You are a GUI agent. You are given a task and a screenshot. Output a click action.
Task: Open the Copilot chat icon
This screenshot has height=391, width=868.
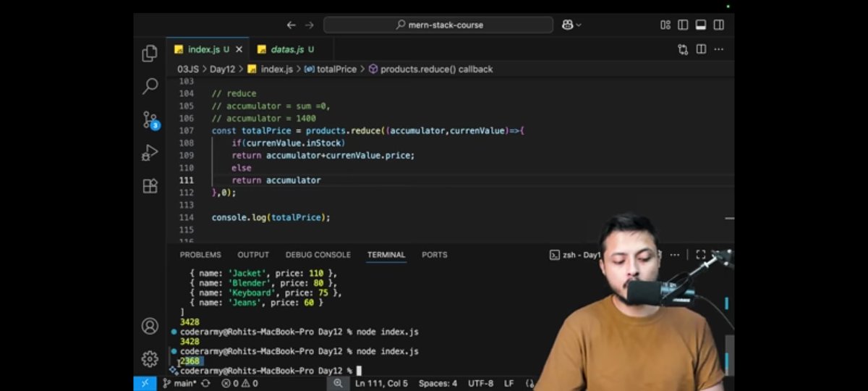pyautogui.click(x=568, y=25)
